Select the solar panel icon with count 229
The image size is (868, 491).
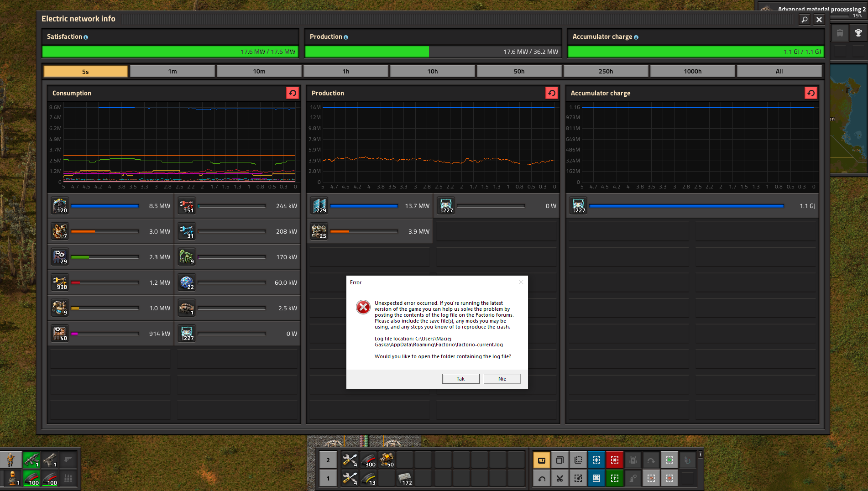click(x=319, y=206)
